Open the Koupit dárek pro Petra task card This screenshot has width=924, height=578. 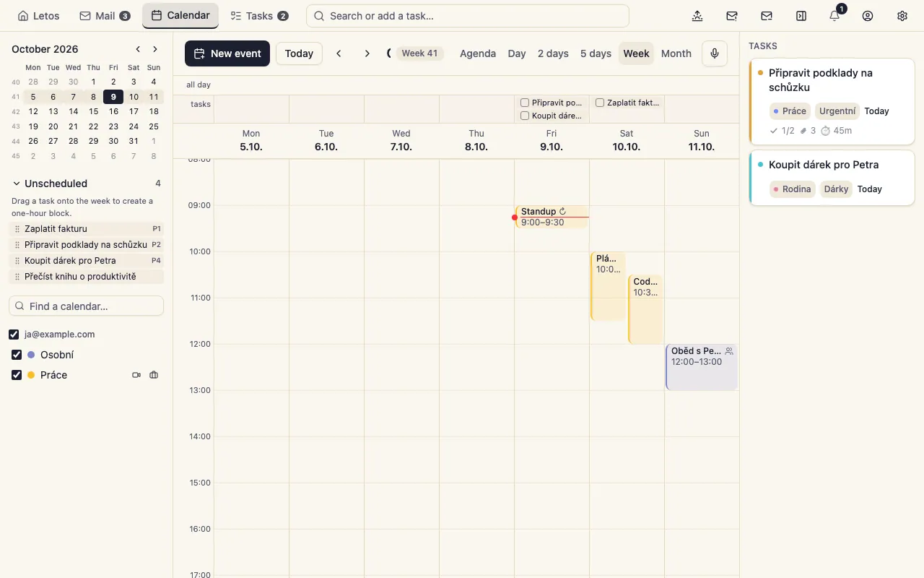pos(832,178)
